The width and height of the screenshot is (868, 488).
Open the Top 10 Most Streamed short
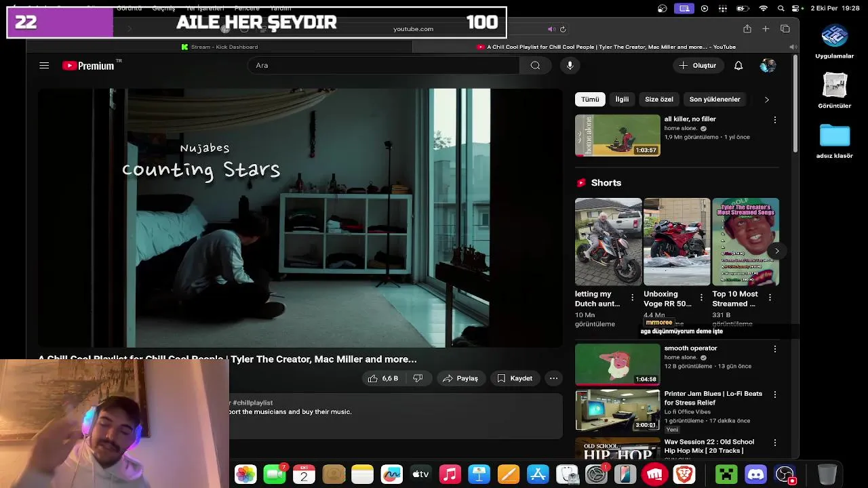point(745,241)
